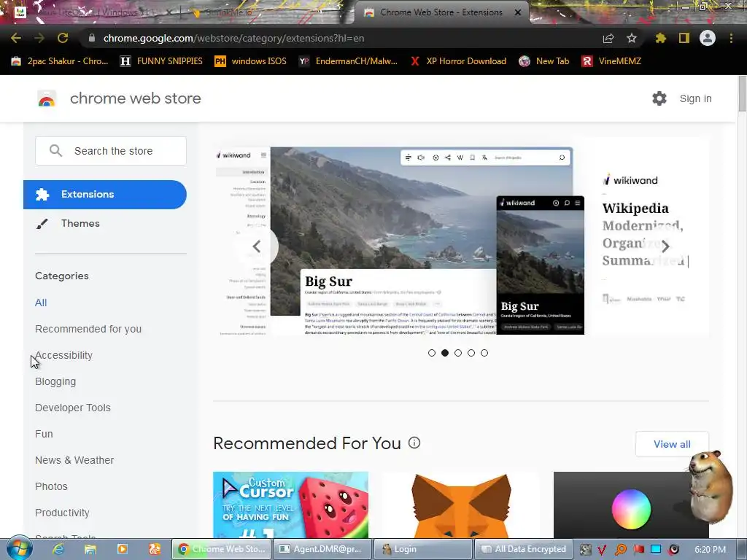Image resolution: width=747 pixels, height=560 pixels.
Task: View site info via padlock icon
Action: pos(91,38)
